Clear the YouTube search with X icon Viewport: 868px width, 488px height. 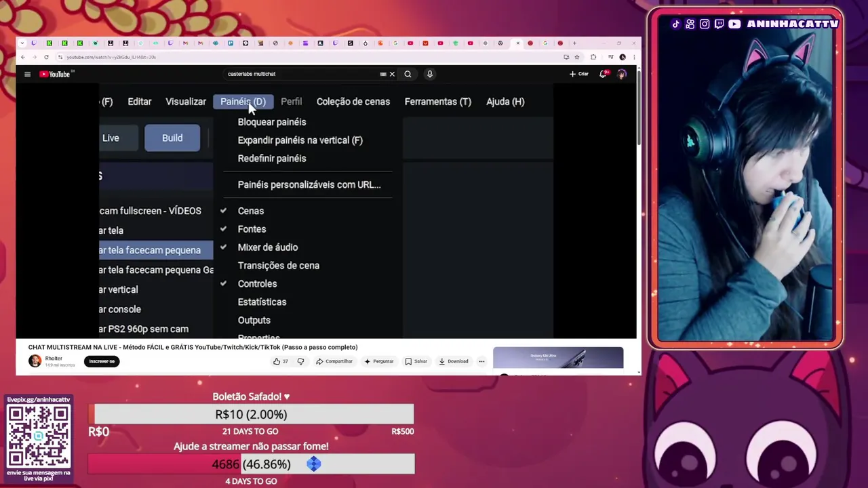click(392, 74)
